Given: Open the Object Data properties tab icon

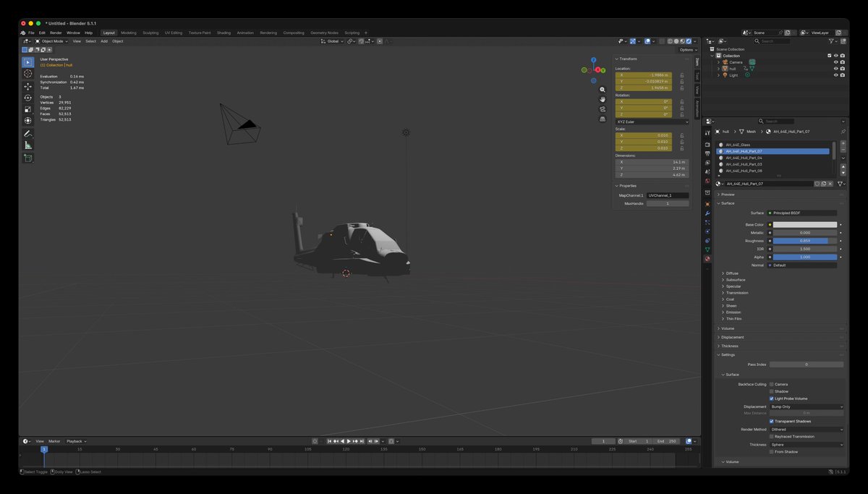Looking at the screenshot, I should 707,250.
